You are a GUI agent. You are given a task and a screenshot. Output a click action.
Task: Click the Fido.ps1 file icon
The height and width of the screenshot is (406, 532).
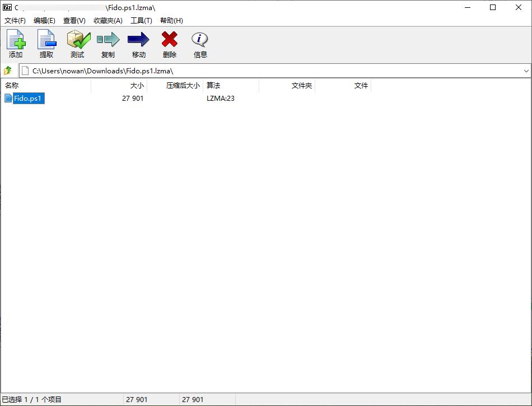8,98
